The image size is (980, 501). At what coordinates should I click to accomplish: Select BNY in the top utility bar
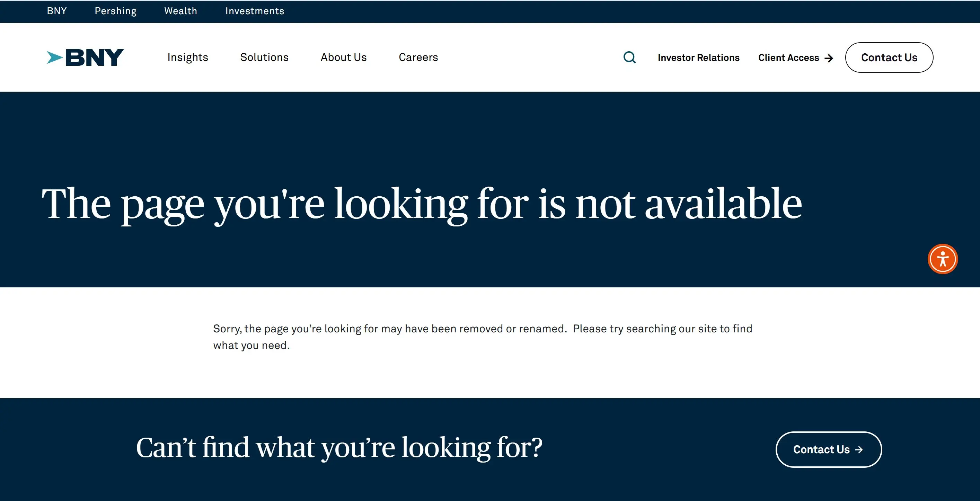click(x=57, y=11)
